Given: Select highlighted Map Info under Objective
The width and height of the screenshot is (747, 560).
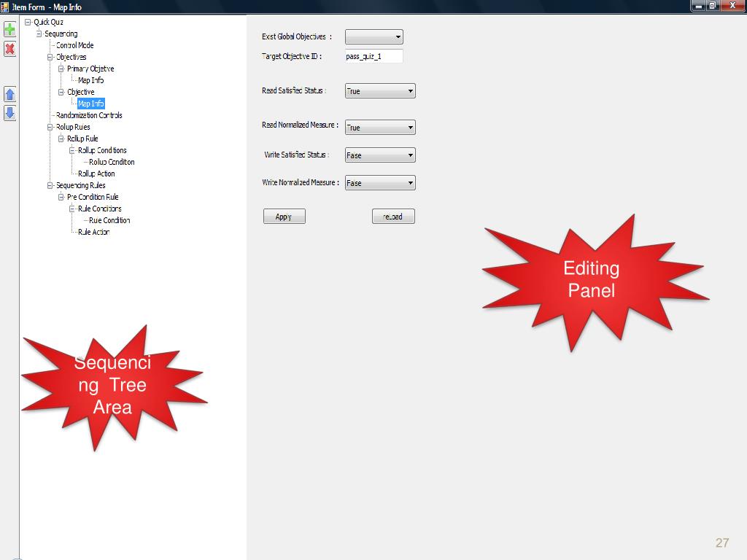Looking at the screenshot, I should (x=90, y=104).
